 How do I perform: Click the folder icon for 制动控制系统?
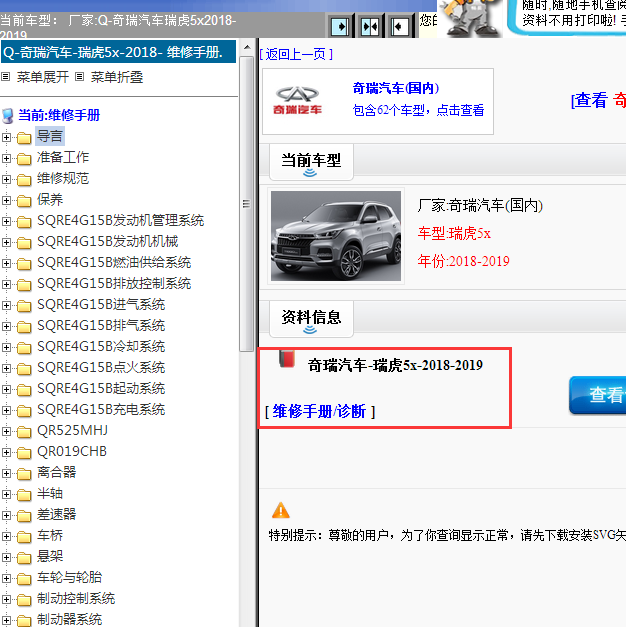tap(24, 600)
